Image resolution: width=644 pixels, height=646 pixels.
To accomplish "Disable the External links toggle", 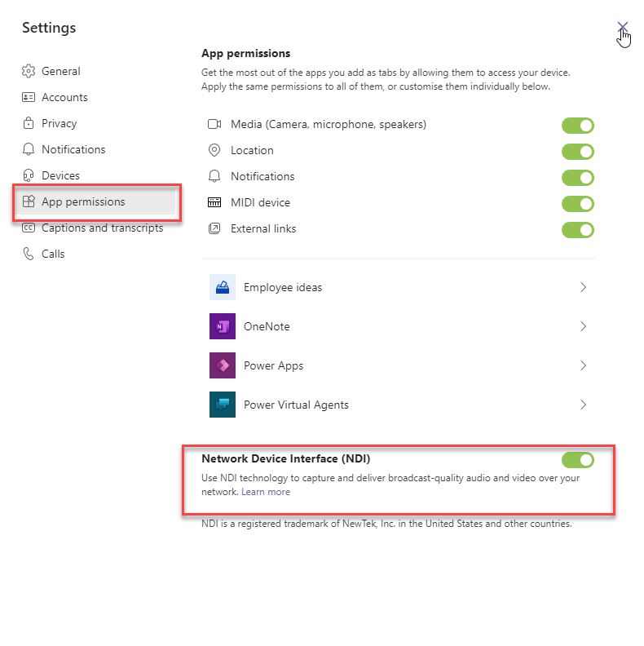I will tap(578, 230).
